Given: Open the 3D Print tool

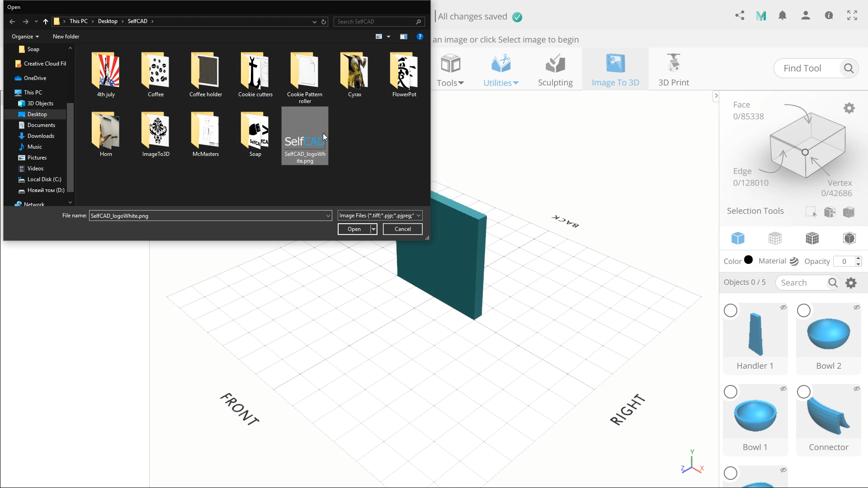Looking at the screenshot, I should 674,70.
